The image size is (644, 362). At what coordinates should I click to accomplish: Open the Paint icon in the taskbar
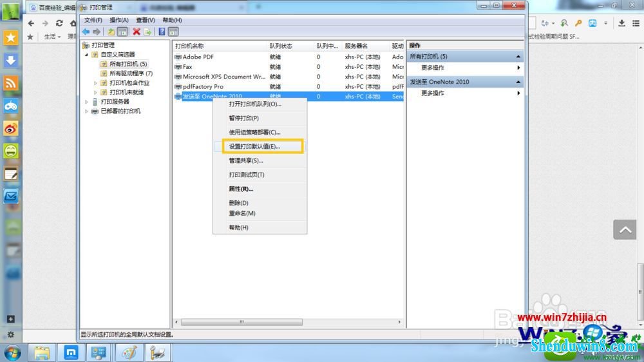[x=129, y=352]
